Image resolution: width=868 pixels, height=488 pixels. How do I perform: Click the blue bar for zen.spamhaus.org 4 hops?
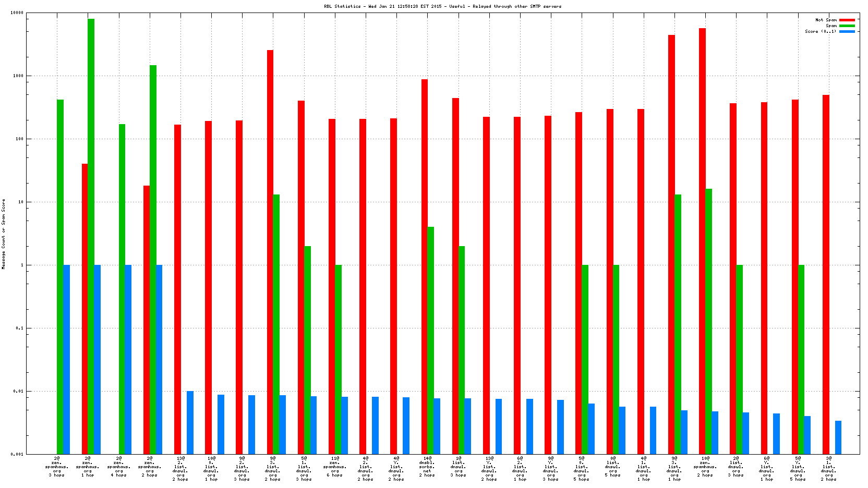(x=128, y=359)
